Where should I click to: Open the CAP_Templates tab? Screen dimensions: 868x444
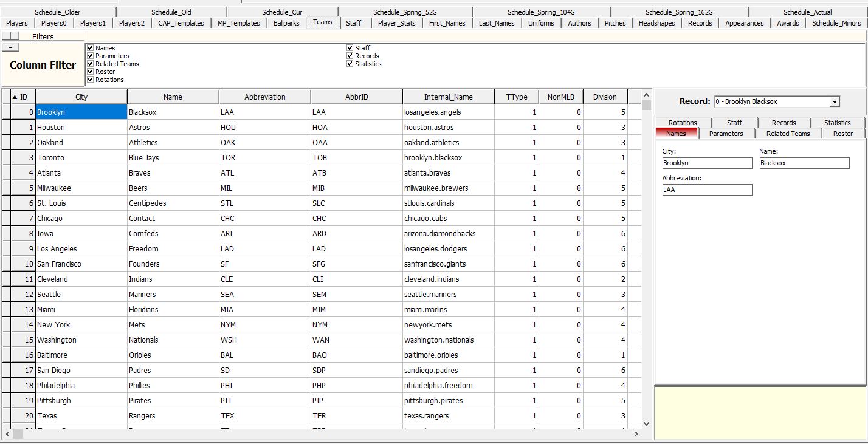coord(181,23)
